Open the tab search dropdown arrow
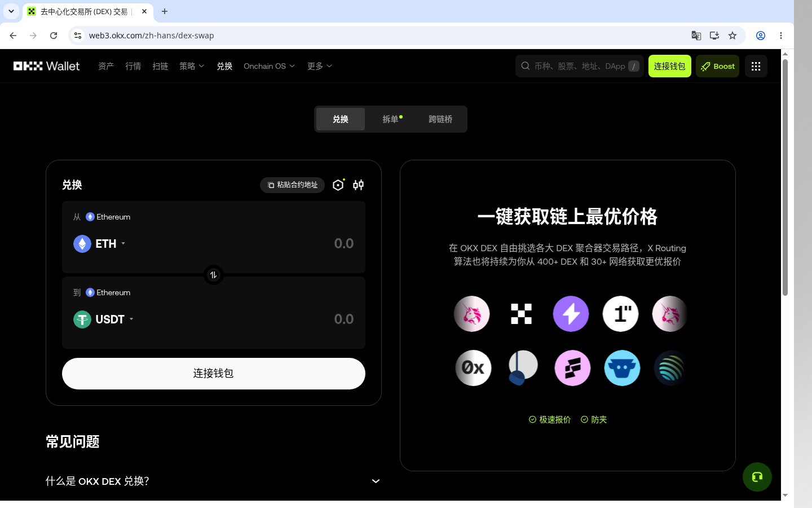812x508 pixels. (11, 11)
